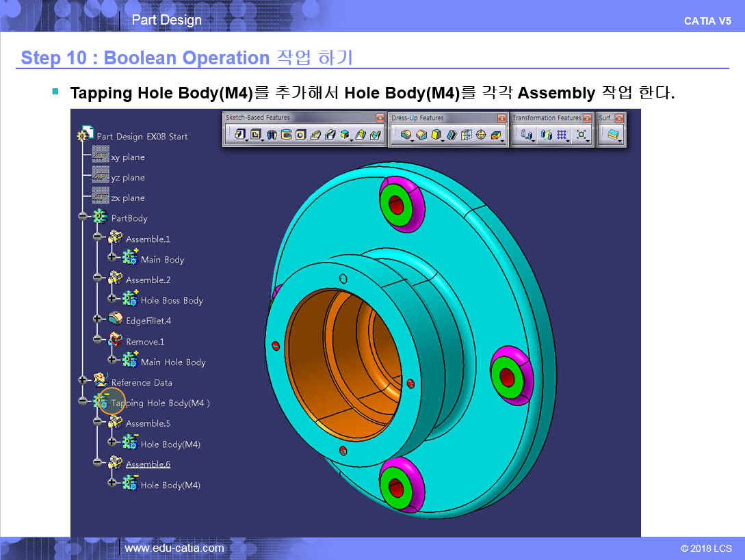Click the Scaling icon in Transformation Features
This screenshot has height=560, width=745.
(x=581, y=135)
